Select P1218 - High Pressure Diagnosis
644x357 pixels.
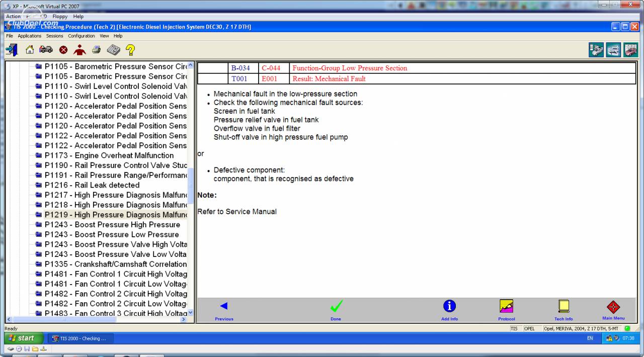(116, 205)
